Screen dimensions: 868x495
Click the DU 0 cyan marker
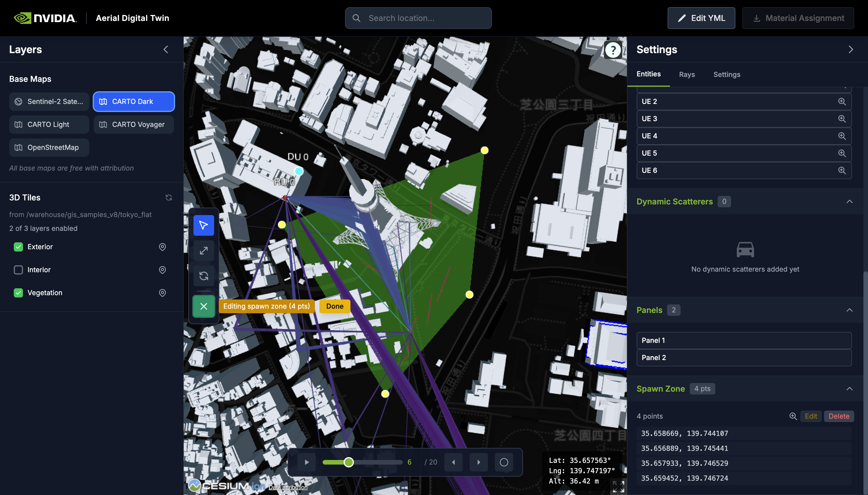click(x=299, y=171)
